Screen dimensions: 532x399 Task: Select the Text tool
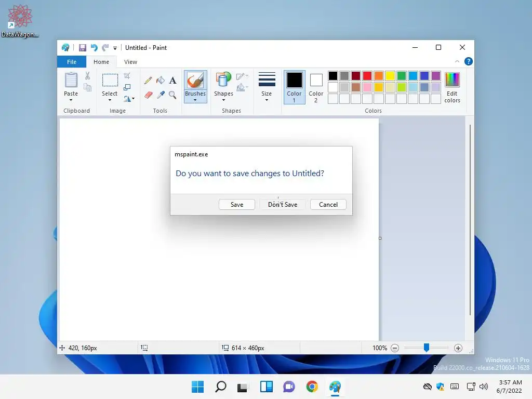(x=172, y=81)
